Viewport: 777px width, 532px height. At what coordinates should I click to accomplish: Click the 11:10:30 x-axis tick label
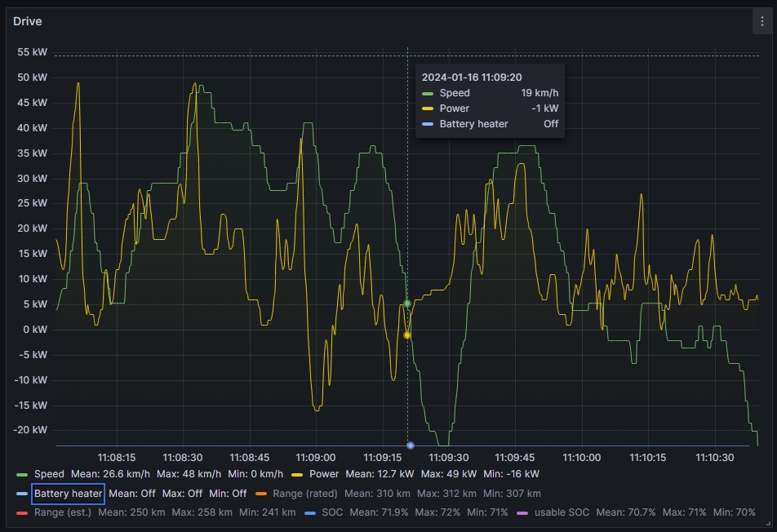click(x=715, y=458)
